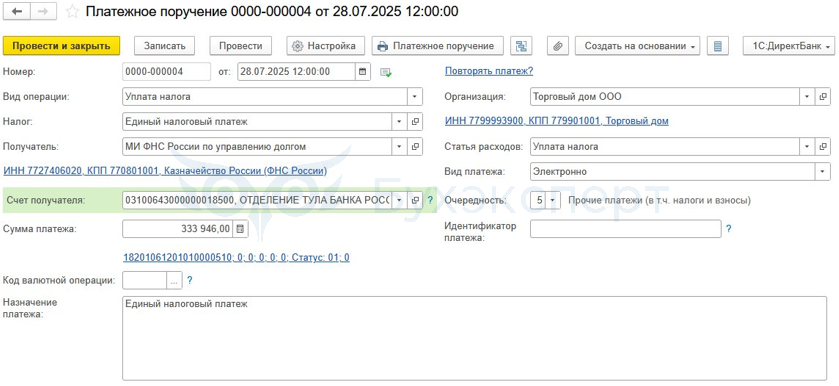839x386 pixels.
Task: Click the Провести button
Action: (x=240, y=46)
